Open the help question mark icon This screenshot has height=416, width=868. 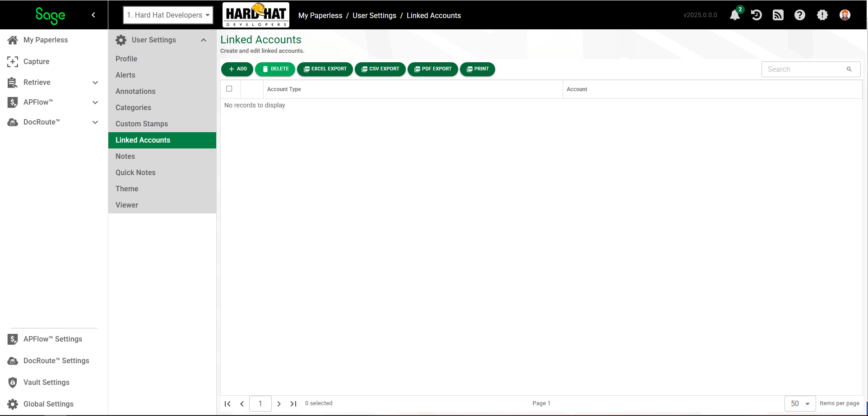pos(800,15)
